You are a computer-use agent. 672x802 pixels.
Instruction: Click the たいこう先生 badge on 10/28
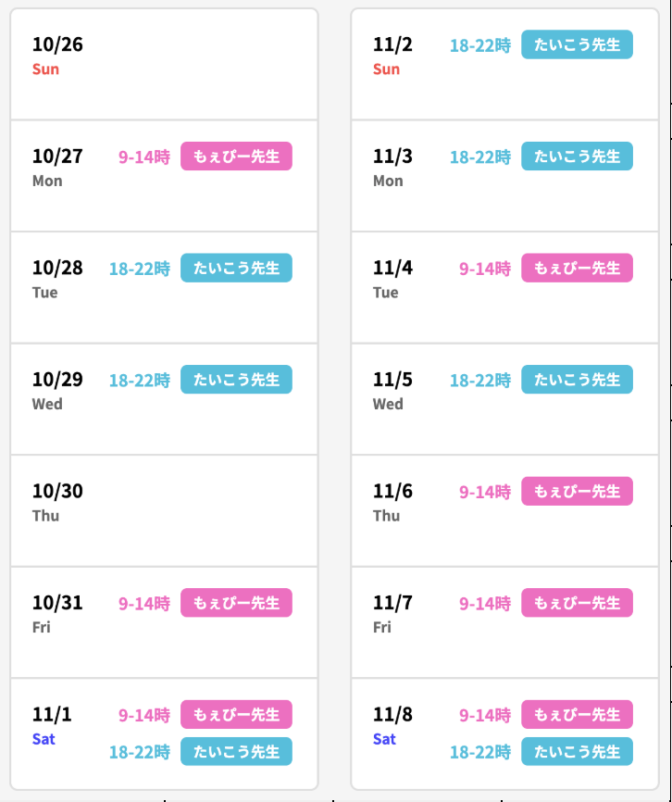(x=236, y=268)
